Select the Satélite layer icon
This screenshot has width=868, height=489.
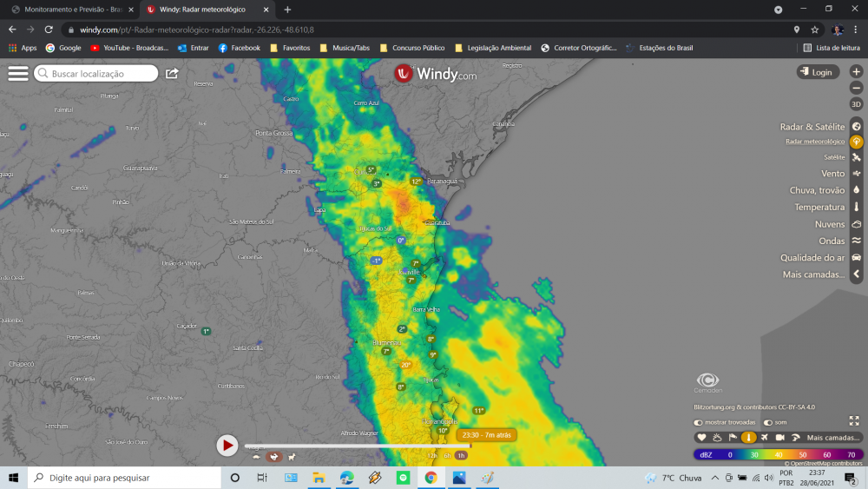857,157
